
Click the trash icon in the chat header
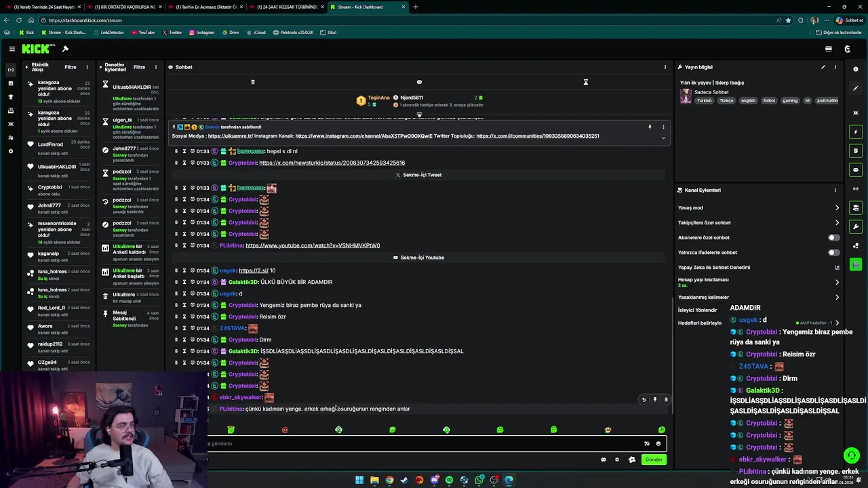253,82
